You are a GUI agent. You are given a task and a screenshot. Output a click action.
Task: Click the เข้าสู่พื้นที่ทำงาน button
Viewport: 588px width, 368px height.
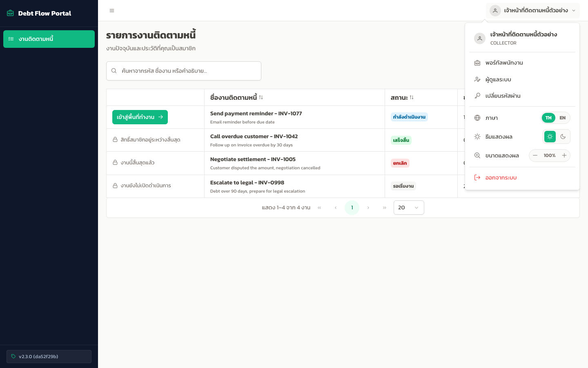pos(140,117)
